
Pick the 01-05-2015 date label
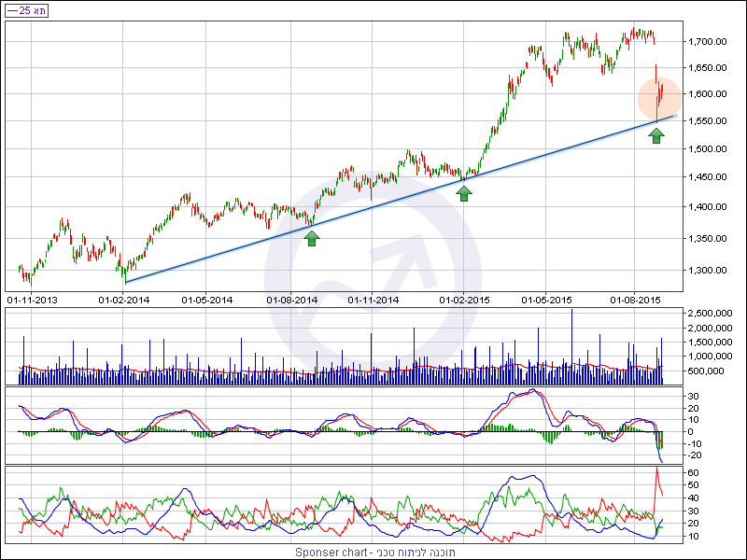tap(547, 300)
